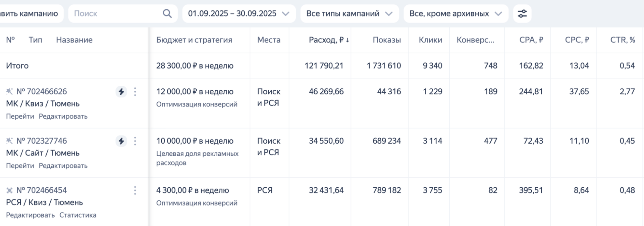Open the date range 01.09.2025 – 30.09.2025 dropdown
Screen dimensions: 644x226
click(x=238, y=14)
